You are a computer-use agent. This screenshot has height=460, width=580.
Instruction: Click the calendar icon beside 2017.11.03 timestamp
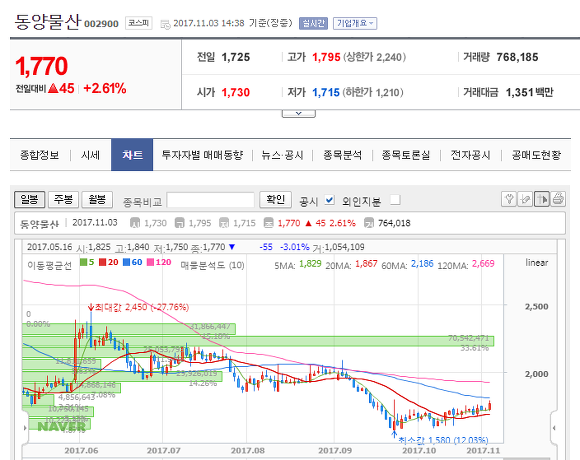tap(165, 24)
